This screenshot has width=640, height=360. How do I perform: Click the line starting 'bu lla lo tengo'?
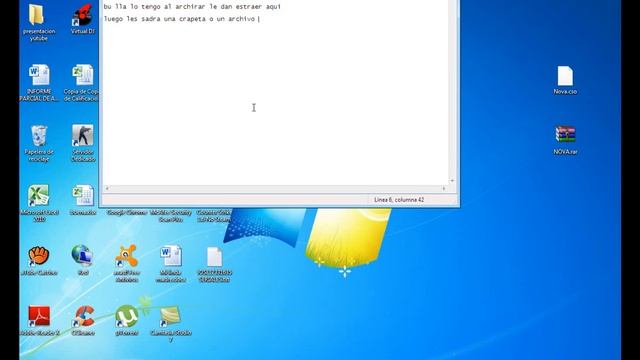pos(192,7)
